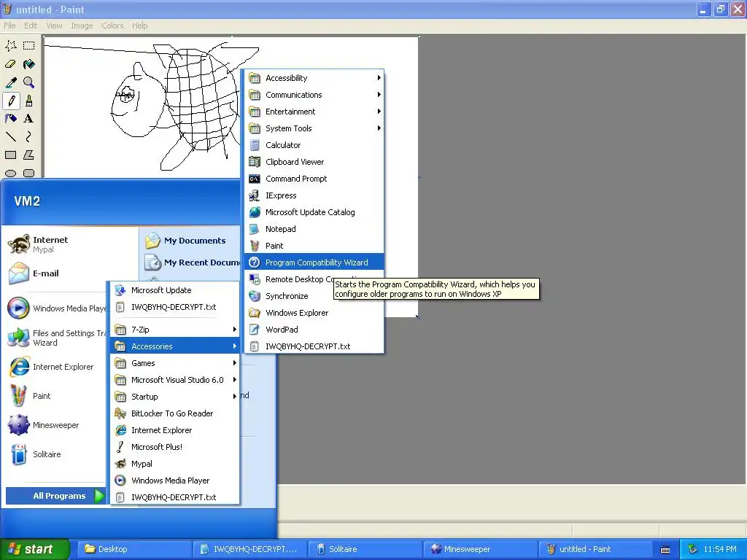Screen dimensions: 747x560
Task: Open Windows Explorer from Accessories
Action: (314, 313)
